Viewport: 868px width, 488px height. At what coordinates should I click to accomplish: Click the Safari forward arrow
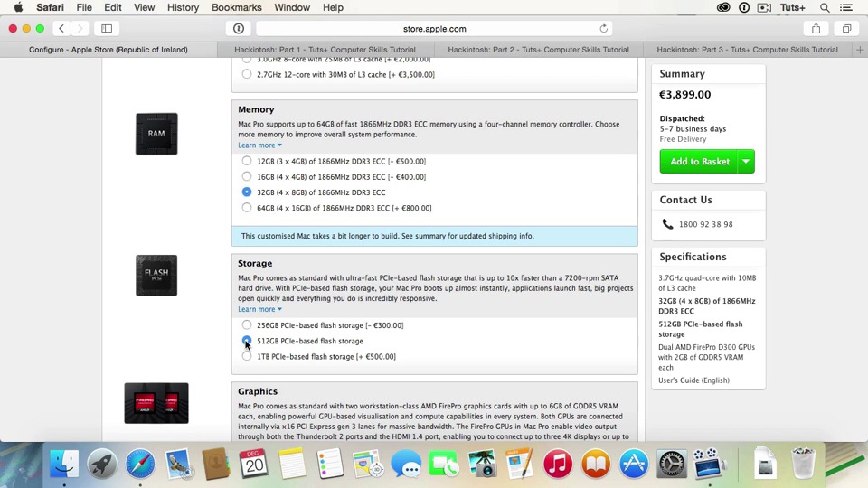80,28
